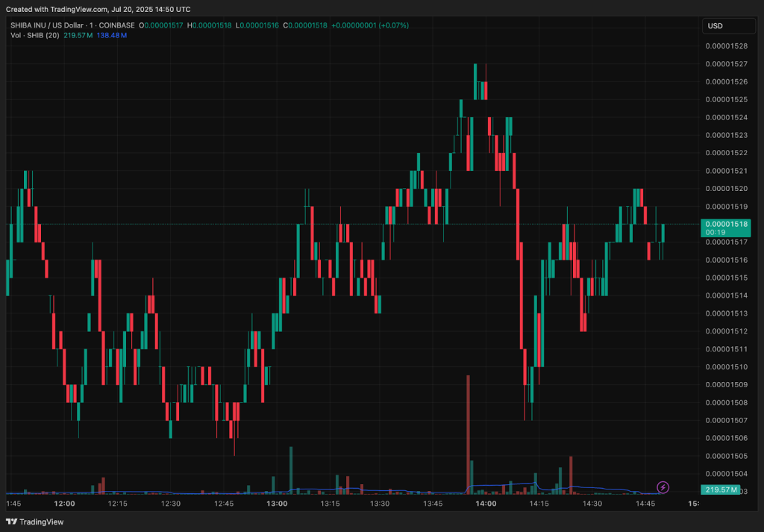Click the 0.00001527 price axis label
The height and width of the screenshot is (532, 764).
point(727,64)
